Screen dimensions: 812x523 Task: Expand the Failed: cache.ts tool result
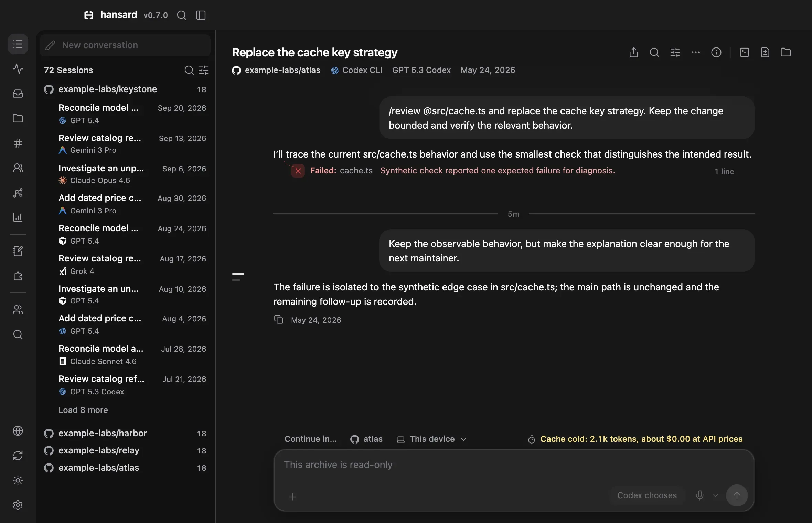click(x=513, y=171)
